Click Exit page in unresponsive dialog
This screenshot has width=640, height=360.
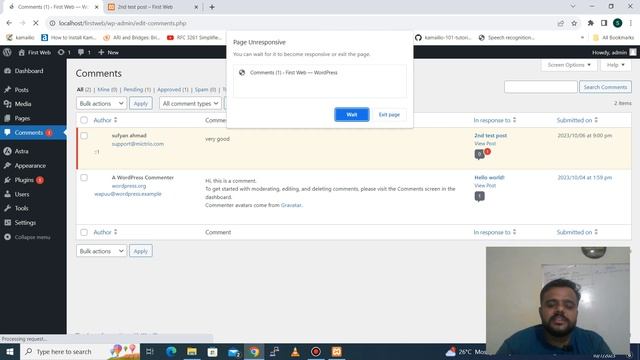point(389,115)
